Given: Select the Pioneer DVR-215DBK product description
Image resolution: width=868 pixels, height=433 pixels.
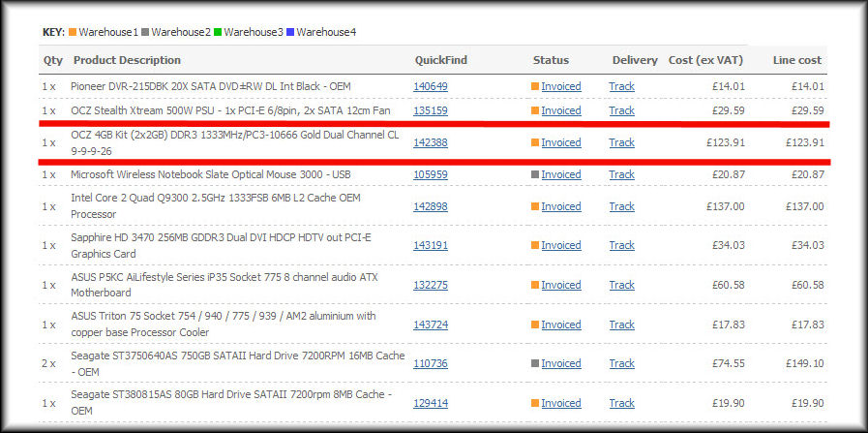Looking at the screenshot, I should pos(210,86).
